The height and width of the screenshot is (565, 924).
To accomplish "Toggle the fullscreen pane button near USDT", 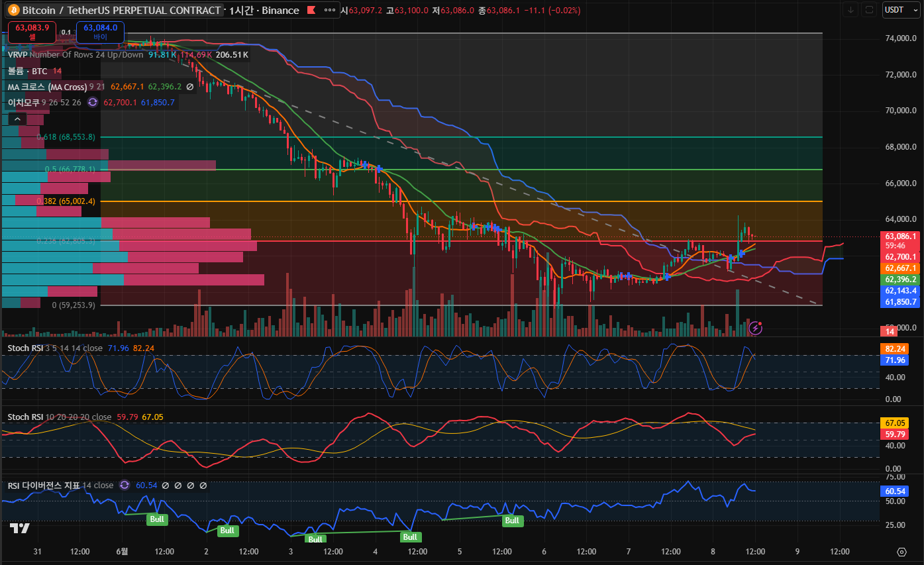I will [870, 10].
